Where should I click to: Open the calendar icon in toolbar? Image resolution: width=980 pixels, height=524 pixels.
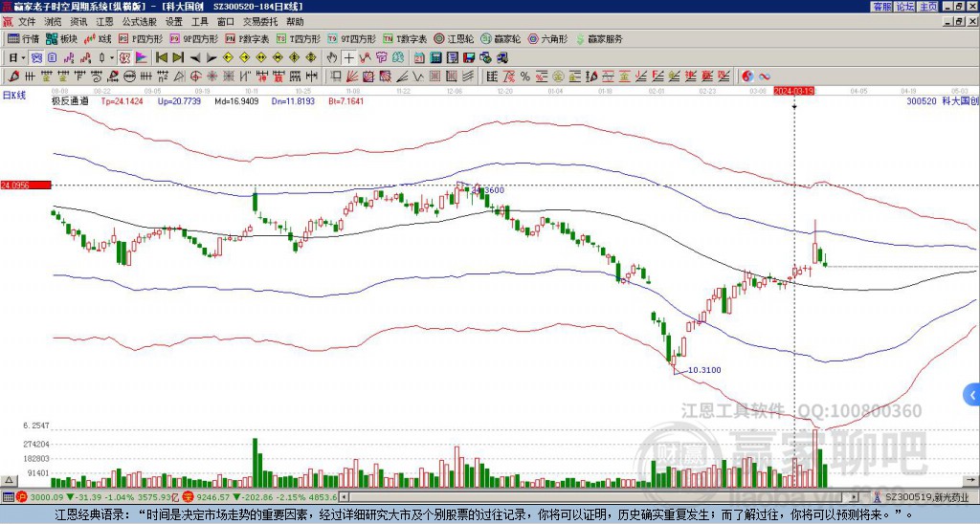(x=419, y=58)
